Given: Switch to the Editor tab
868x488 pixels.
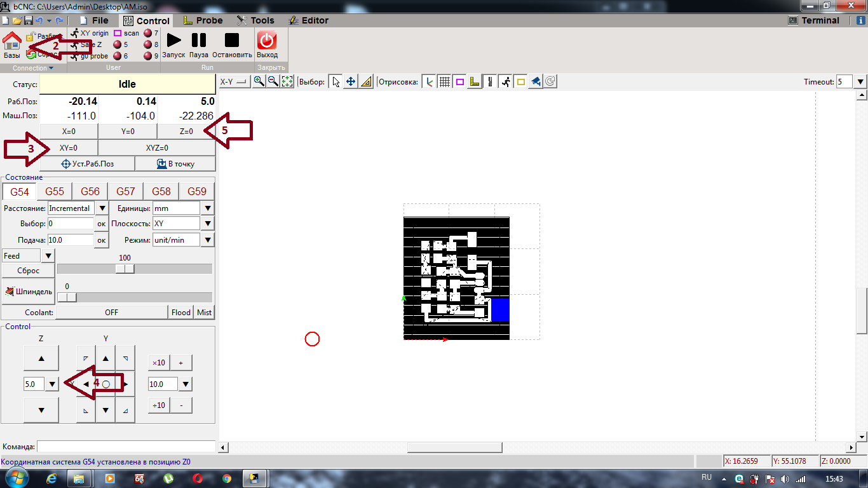Looking at the screenshot, I should [308, 20].
